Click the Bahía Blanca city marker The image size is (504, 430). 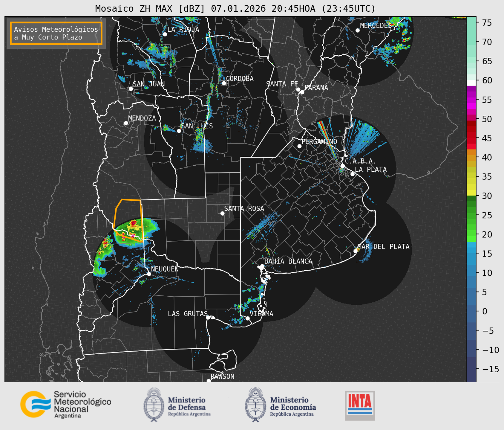[x=262, y=266]
